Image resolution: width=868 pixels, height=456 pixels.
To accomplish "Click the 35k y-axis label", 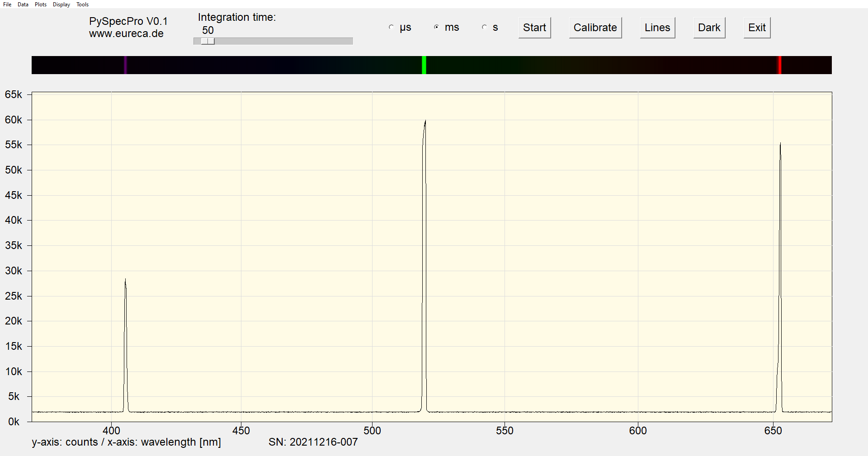I will pyautogui.click(x=14, y=245).
